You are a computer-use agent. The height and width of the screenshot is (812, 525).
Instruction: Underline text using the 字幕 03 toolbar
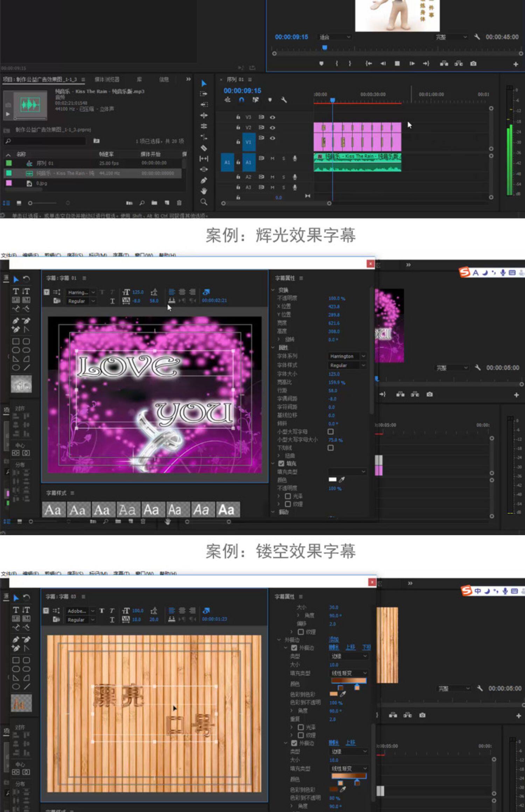(x=112, y=620)
